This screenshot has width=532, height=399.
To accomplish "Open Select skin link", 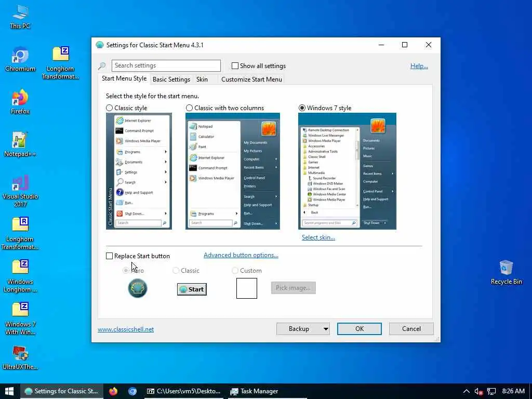I will 318,237.
